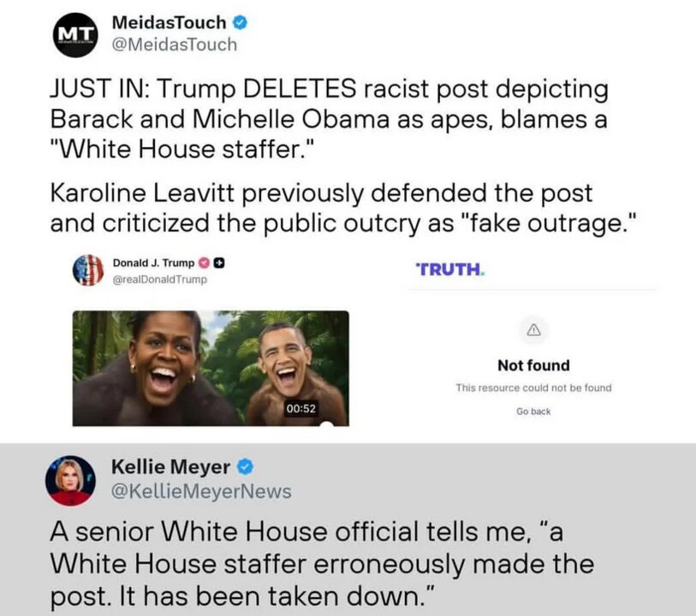The height and width of the screenshot is (616, 696).
Task: Visit the @MeidasTouch handle
Action: click(x=175, y=44)
